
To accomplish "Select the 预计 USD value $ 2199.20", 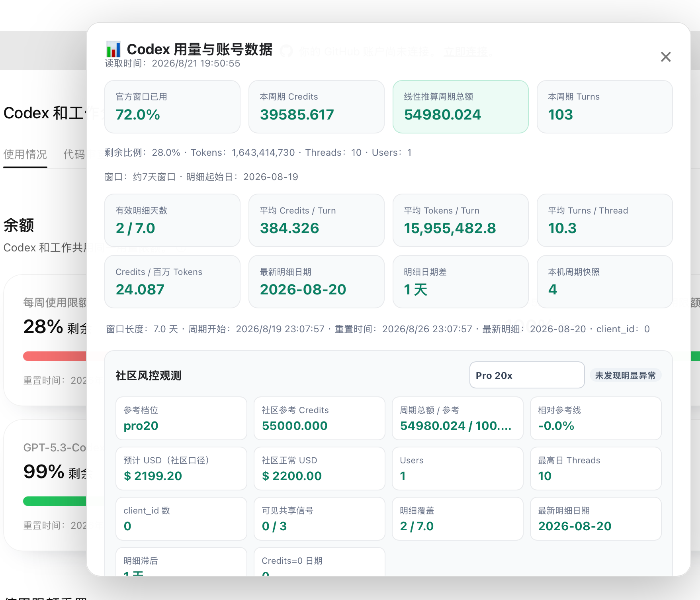I will (153, 476).
